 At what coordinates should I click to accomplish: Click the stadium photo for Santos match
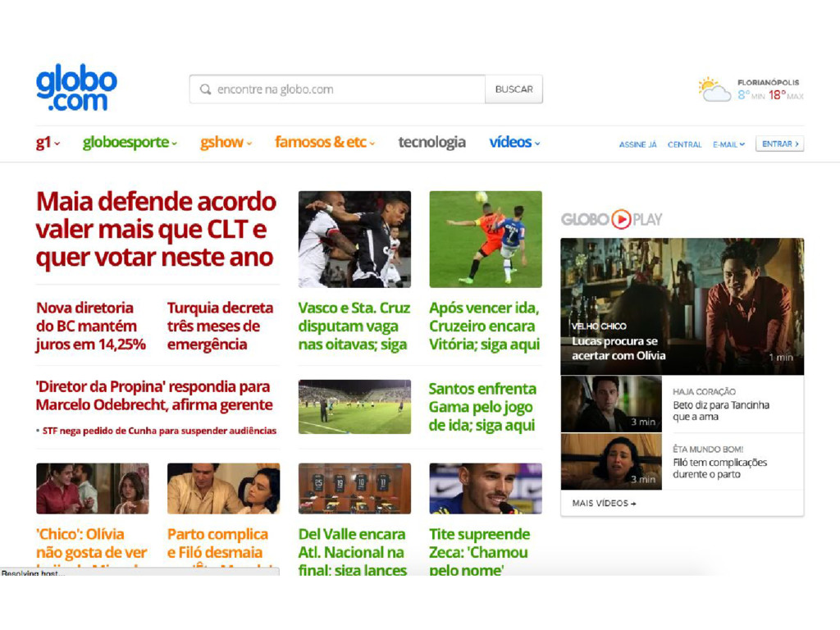[x=354, y=407]
